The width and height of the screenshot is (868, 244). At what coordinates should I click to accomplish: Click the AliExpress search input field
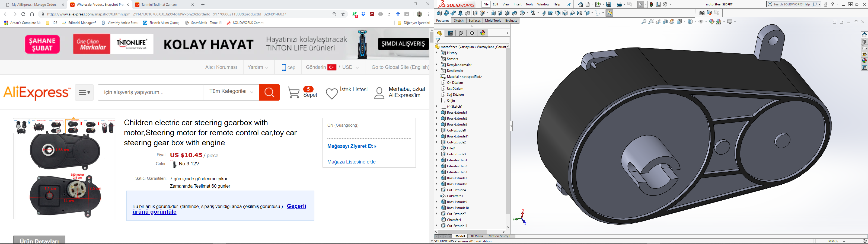click(150, 92)
